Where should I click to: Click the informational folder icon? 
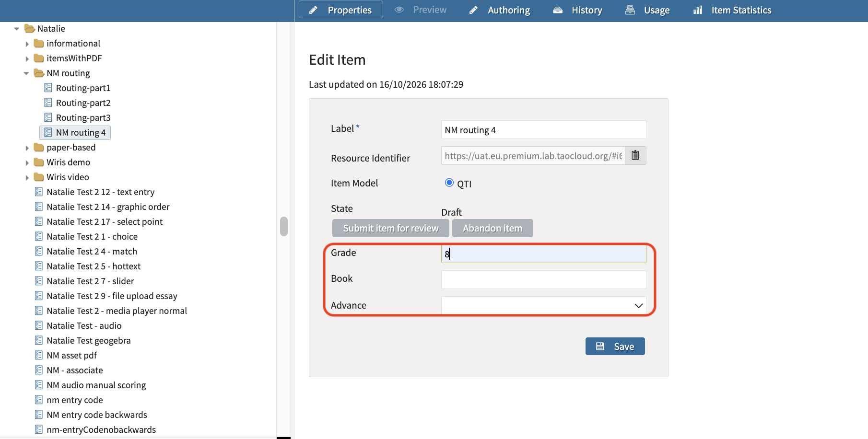39,44
